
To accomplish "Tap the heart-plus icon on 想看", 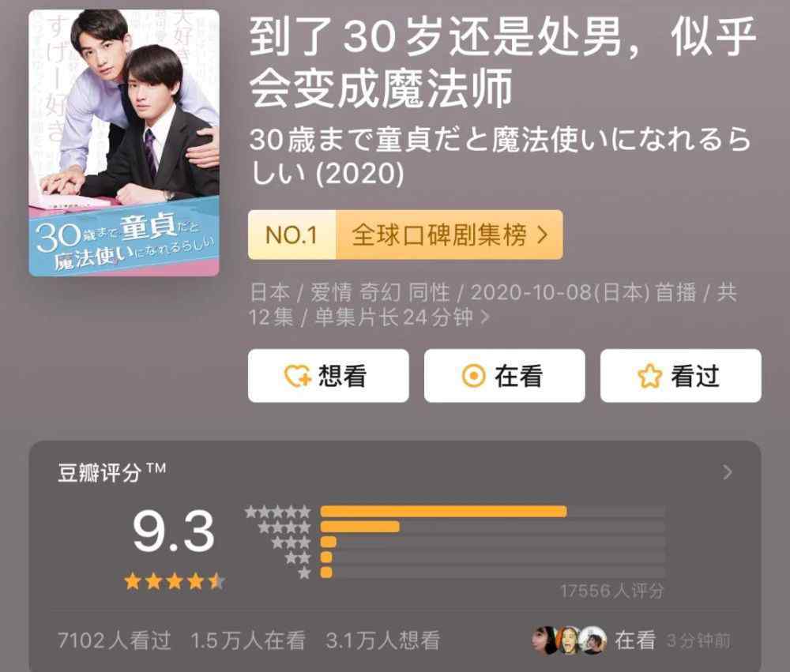I will 298,376.
